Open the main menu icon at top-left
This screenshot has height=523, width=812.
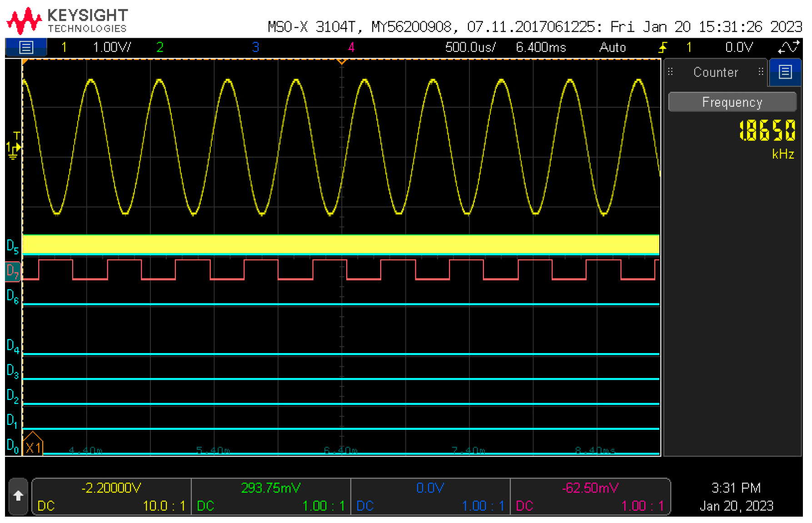pyautogui.click(x=26, y=47)
